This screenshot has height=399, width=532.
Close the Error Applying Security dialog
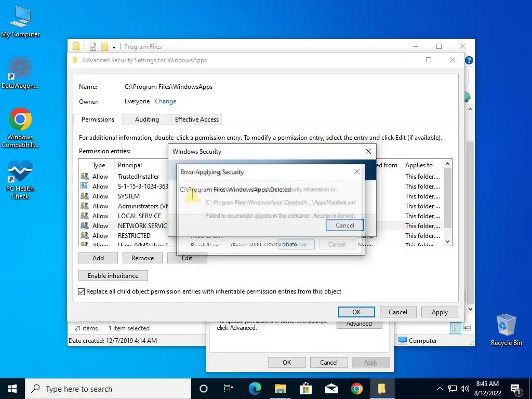[x=357, y=171]
